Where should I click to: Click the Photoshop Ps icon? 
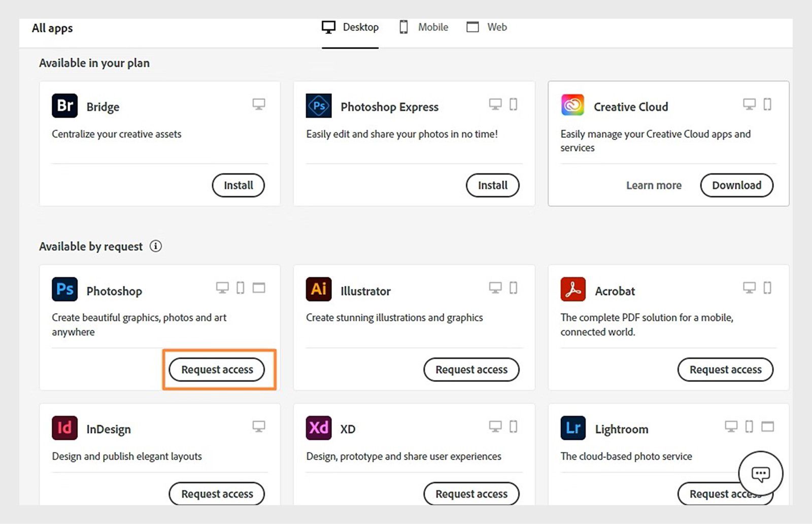[64, 290]
